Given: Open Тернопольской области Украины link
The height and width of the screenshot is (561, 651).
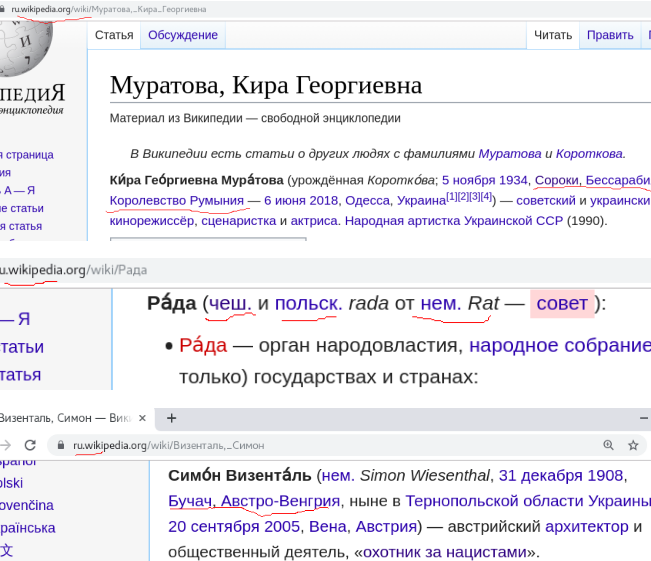Looking at the screenshot, I should (x=528, y=501).
